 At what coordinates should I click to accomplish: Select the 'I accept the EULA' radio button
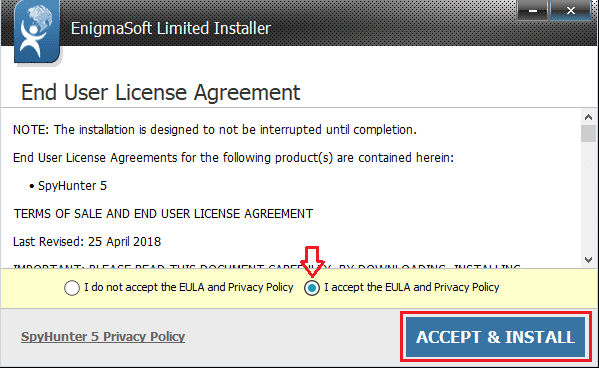pyautogui.click(x=312, y=288)
